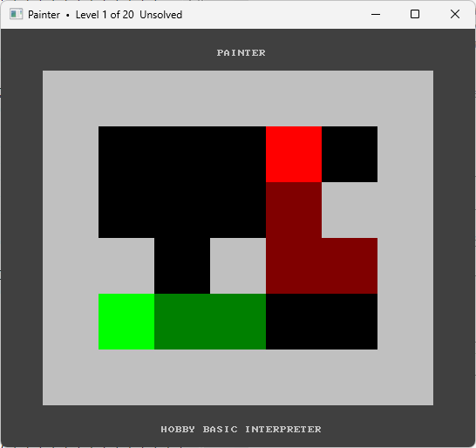Click the HOBBY BASIC INTERPRETER footer text
Viewport: 476px width, 448px height.
[241, 429]
